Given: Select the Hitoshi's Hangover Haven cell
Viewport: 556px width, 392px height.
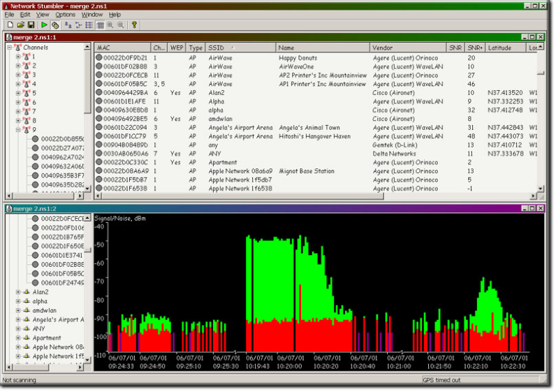Looking at the screenshot, I should [x=314, y=136].
